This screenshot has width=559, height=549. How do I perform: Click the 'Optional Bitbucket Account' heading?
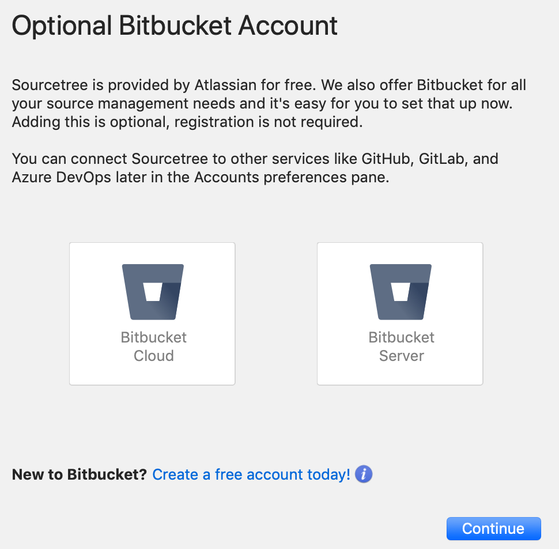pyautogui.click(x=175, y=26)
